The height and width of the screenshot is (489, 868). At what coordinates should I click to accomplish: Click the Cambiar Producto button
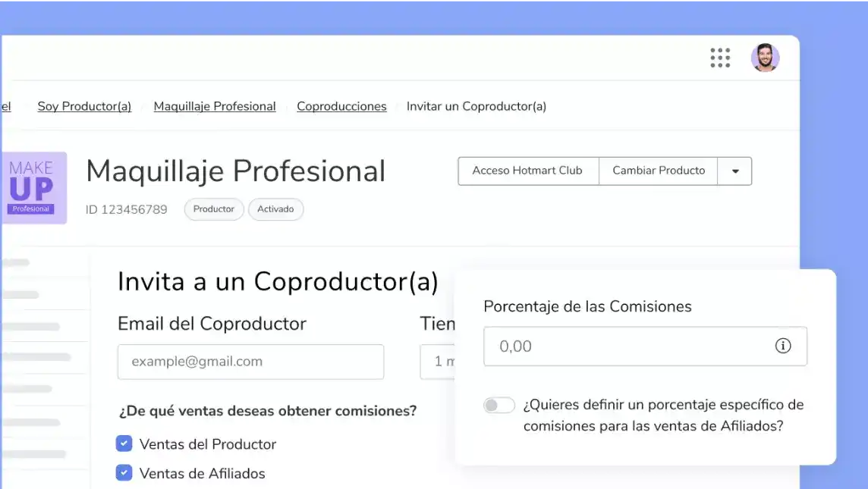[659, 171]
